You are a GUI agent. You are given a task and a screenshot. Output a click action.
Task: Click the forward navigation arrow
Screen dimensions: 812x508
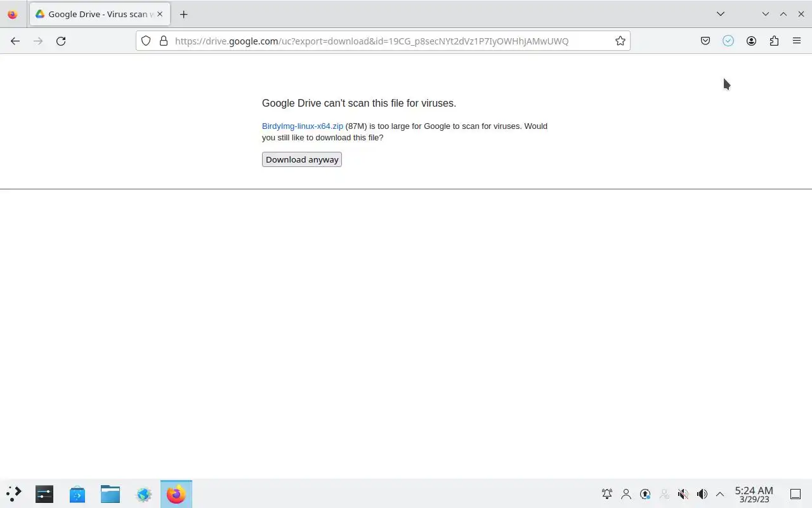[38, 41]
